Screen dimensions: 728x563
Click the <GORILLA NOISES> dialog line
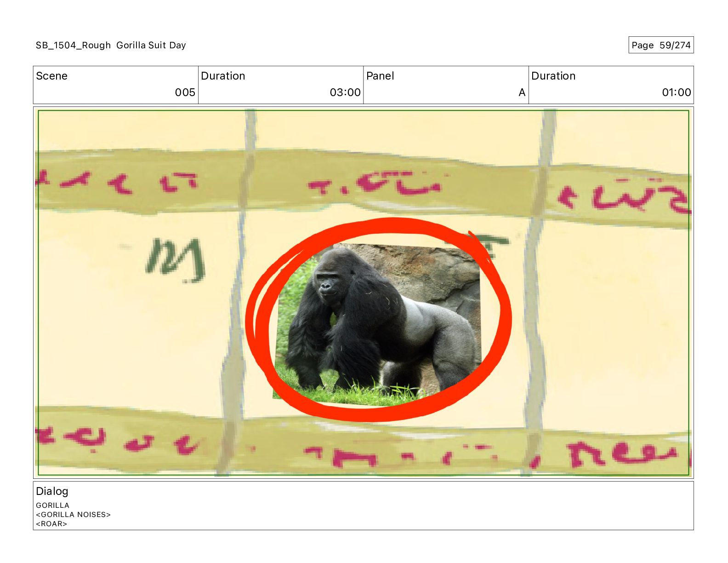(x=74, y=514)
